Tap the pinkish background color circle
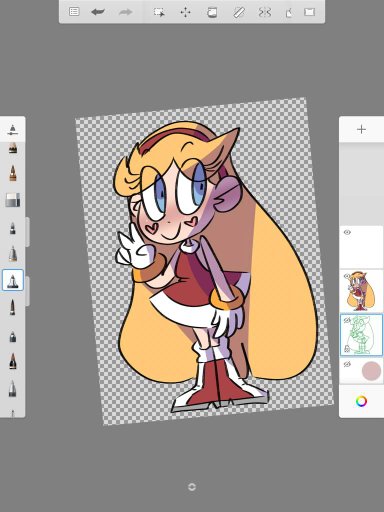Image resolution: width=384 pixels, height=512 pixels. pyautogui.click(x=371, y=371)
